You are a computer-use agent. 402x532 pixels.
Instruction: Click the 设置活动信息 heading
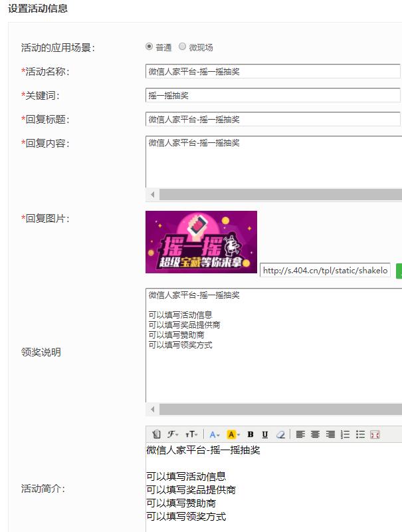point(38,8)
